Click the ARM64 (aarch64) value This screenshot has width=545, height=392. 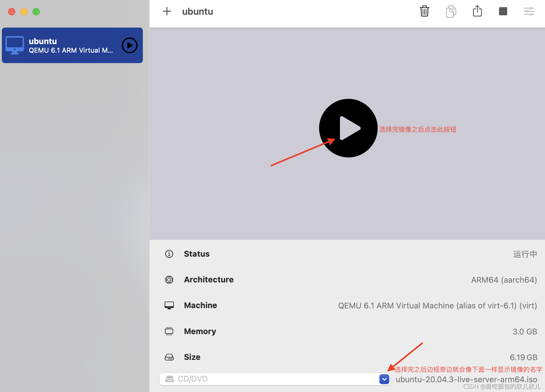tap(504, 280)
